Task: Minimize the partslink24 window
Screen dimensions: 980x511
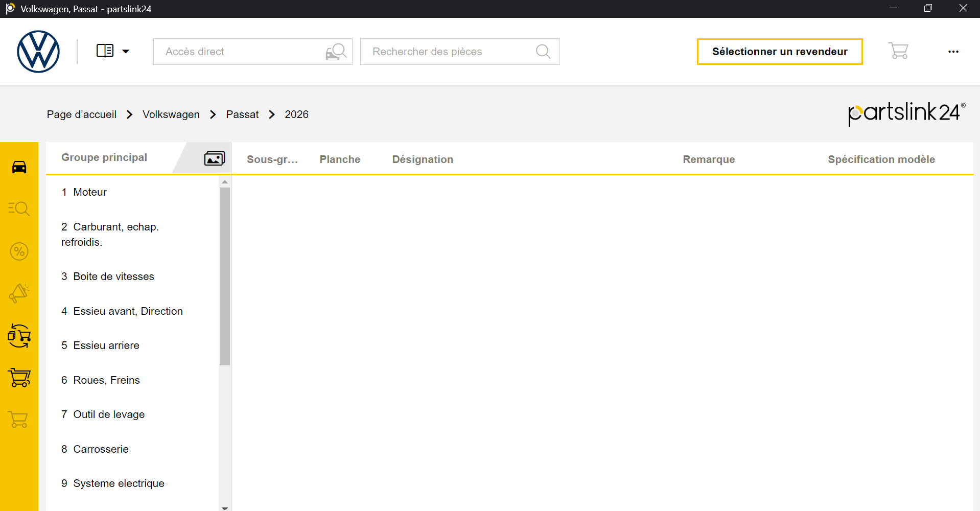Action: pyautogui.click(x=893, y=8)
